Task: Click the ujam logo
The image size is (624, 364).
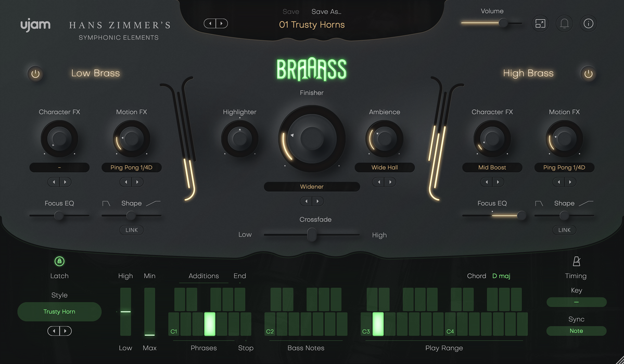Action: [x=35, y=25]
